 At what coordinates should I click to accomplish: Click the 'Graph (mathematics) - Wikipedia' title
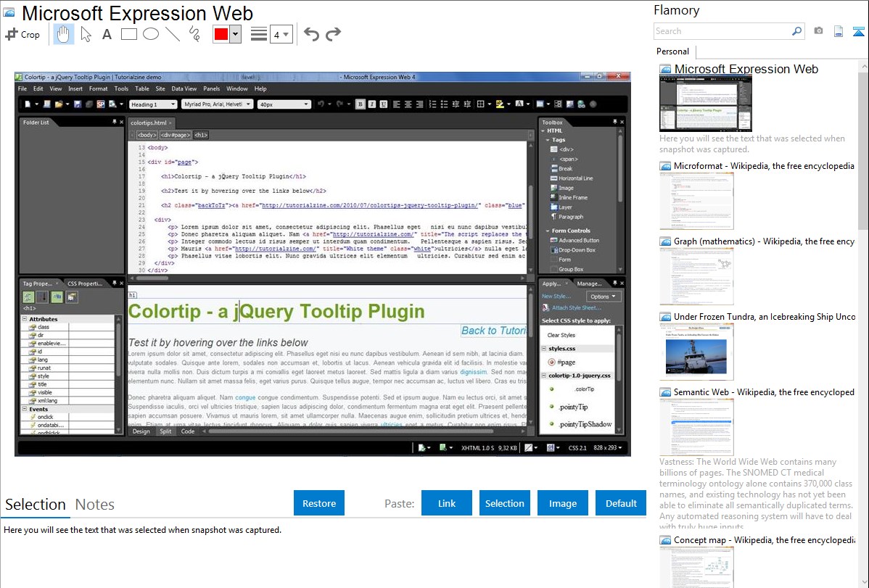764,241
